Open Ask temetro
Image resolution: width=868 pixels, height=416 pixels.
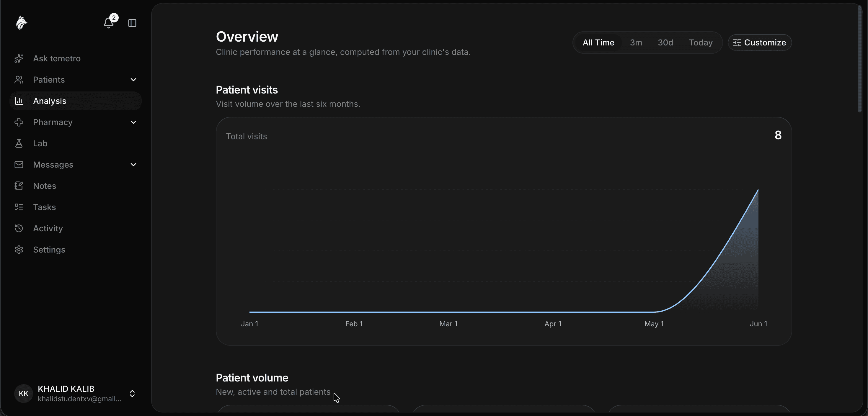(76, 58)
